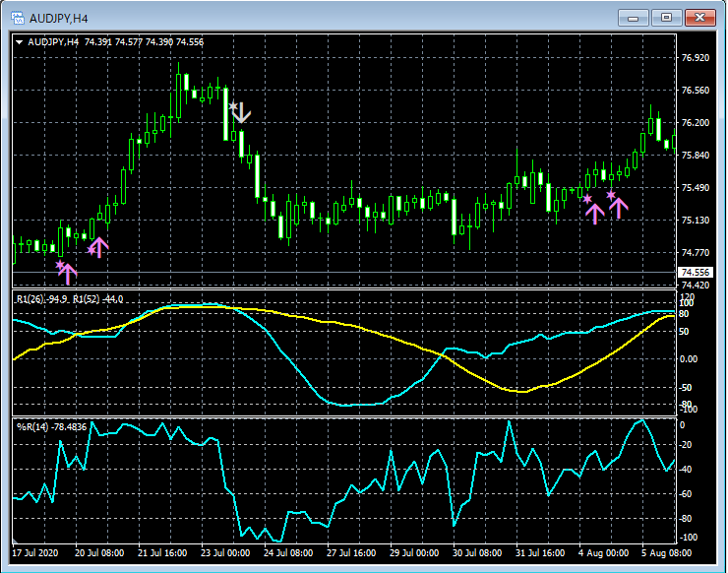The height and width of the screenshot is (573, 728).
Task: Click the 75.490 price scale label
Action: 695,188
